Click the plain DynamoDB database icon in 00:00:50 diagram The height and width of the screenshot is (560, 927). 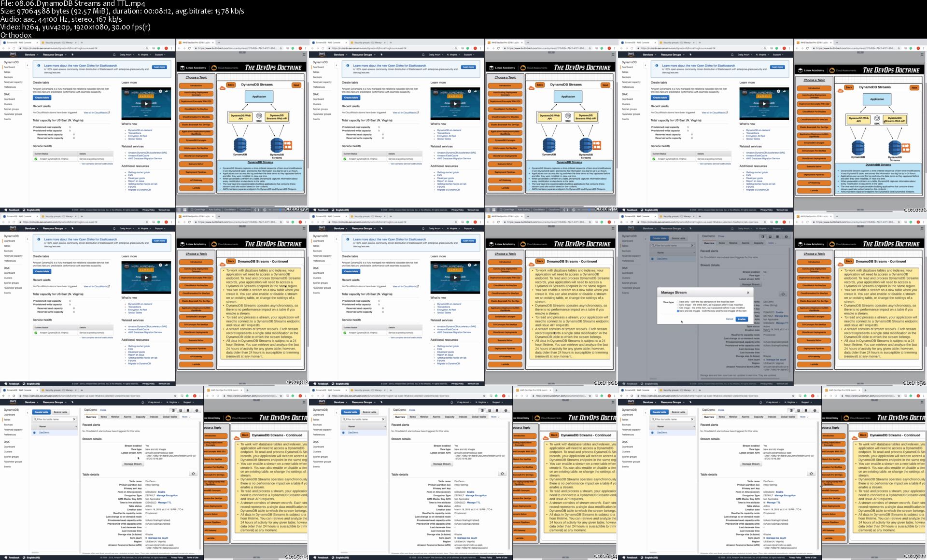[240, 145]
